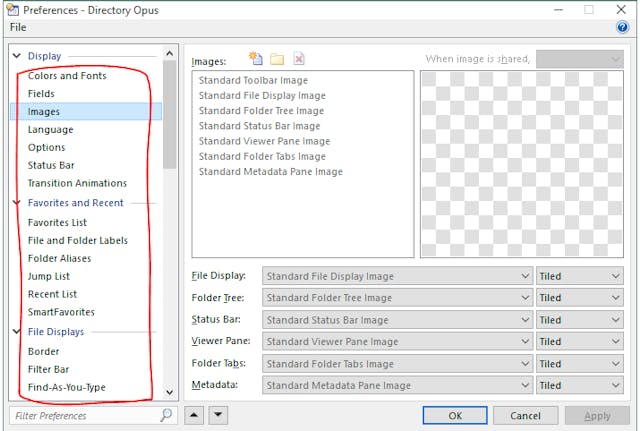640x431 pixels.
Task: Open the Metadata image dropdown
Action: tap(397, 386)
